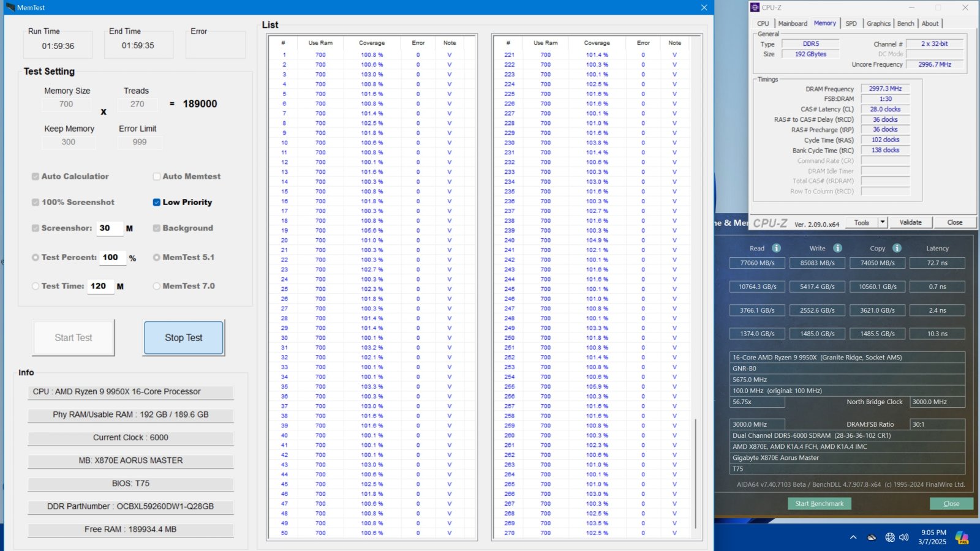
Task: Click the MemTest title bar app icon
Action: pos(10,7)
